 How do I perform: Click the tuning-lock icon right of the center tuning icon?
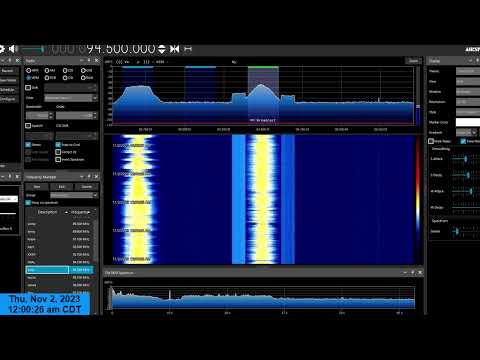point(188,49)
